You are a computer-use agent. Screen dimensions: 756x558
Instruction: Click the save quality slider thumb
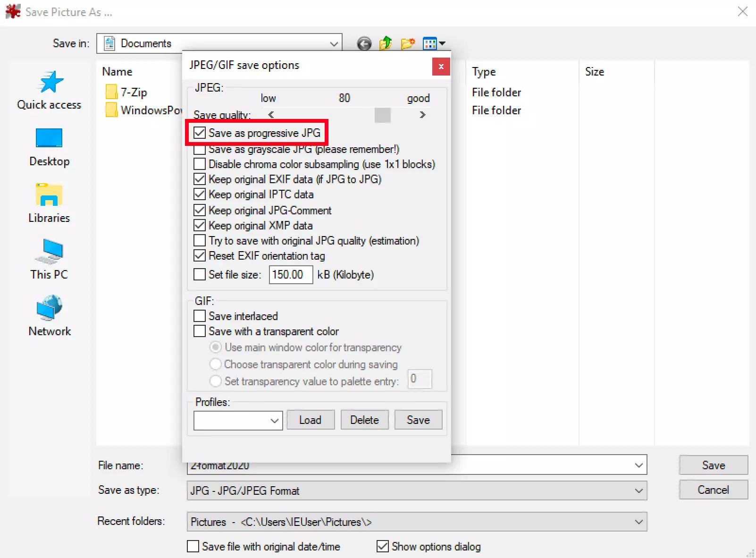[x=383, y=115]
